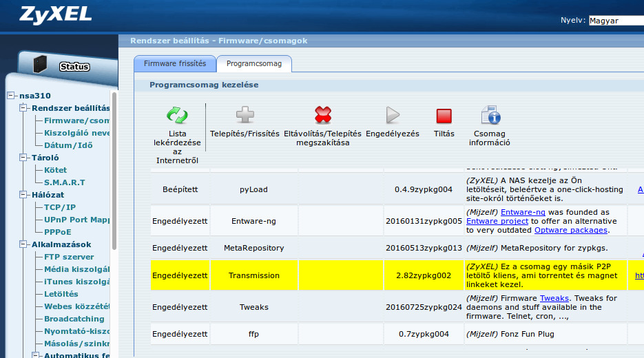The image size is (644, 358).
Task: Open Letöltés in the sidebar
Action: (61, 294)
